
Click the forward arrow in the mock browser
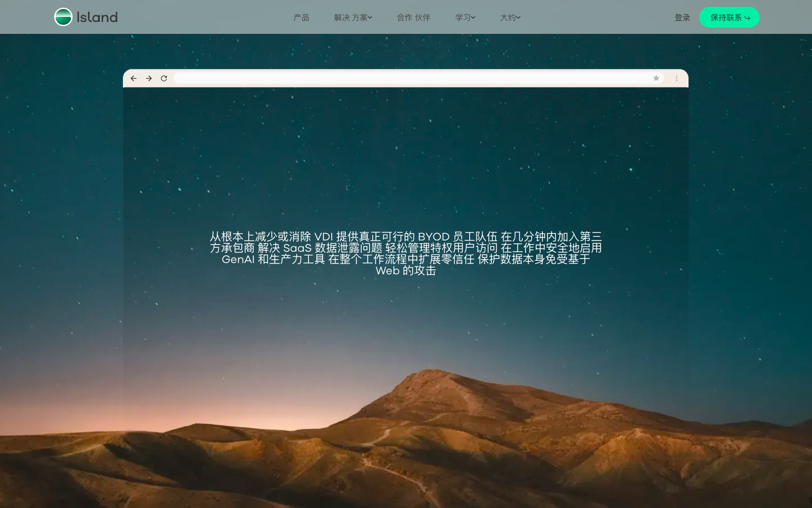coord(149,78)
